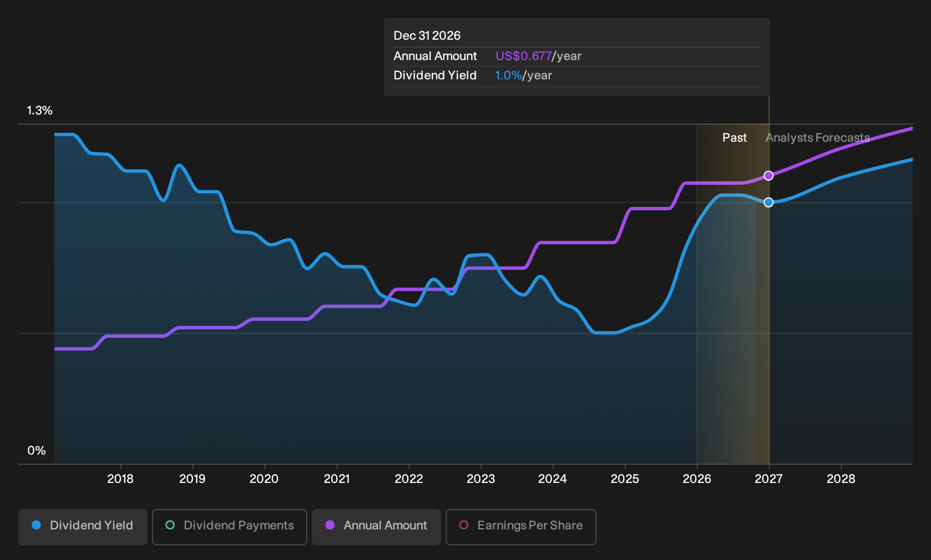931x560 pixels.
Task: Click the Dec 31 2026 tooltip date
Action: tap(427, 36)
